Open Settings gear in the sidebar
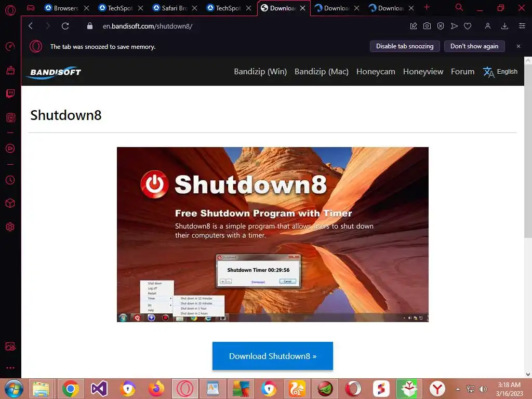This screenshot has height=399, width=532. coord(10,227)
